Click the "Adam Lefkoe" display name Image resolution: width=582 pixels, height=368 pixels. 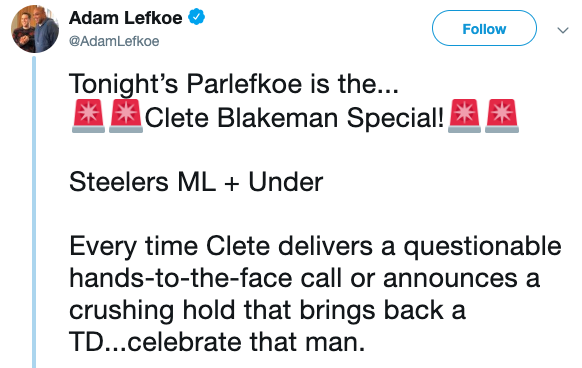tap(125, 18)
